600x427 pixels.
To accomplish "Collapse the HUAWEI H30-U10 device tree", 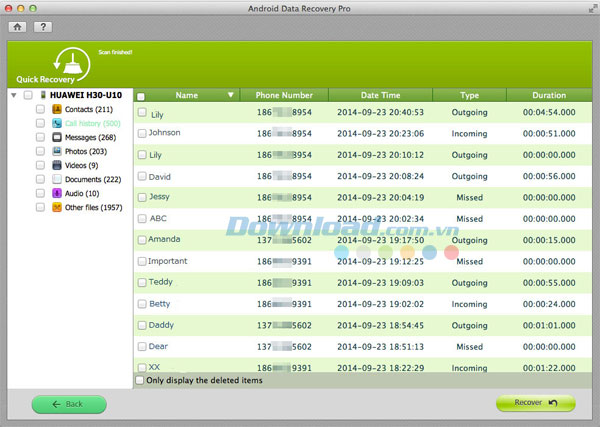I will coord(13,96).
